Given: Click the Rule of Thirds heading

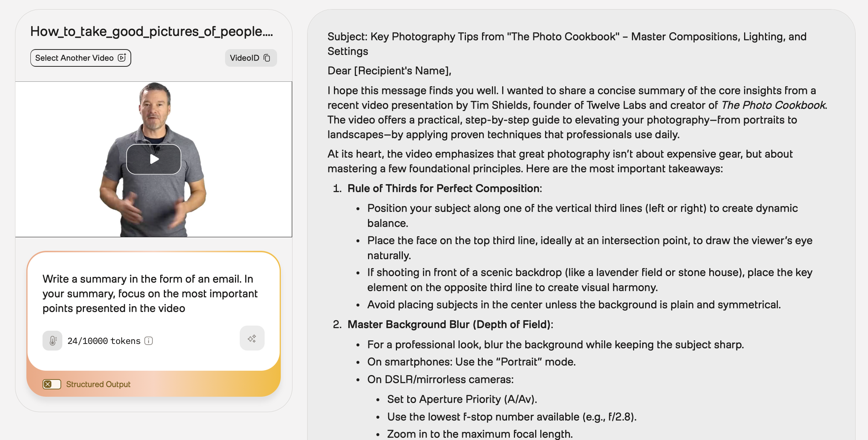Looking at the screenshot, I should pyautogui.click(x=444, y=188).
